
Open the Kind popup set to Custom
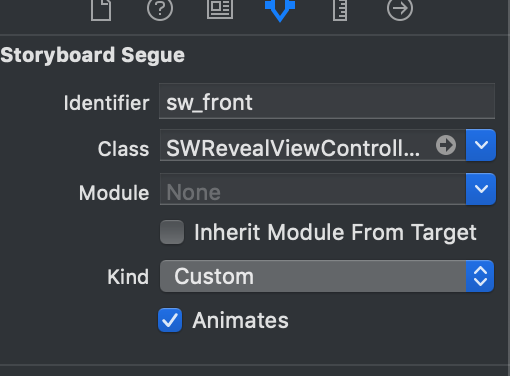(x=327, y=276)
